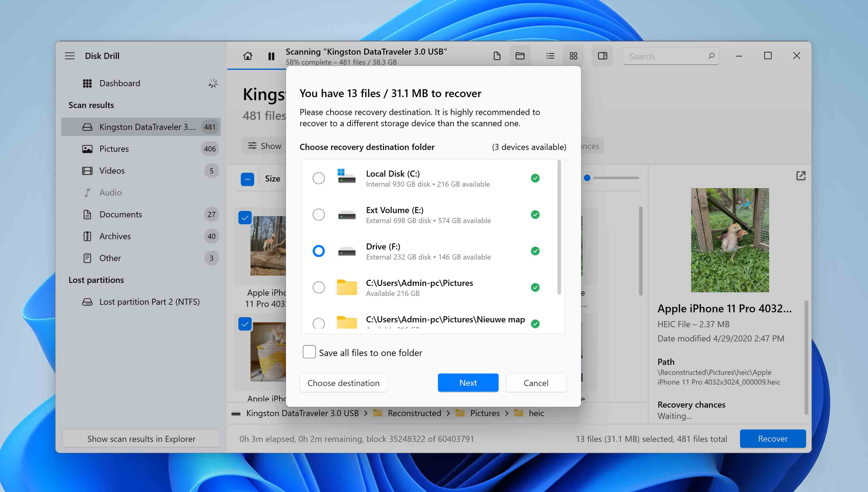
Task: Click the Lost partition drive icon
Action: [87, 302]
